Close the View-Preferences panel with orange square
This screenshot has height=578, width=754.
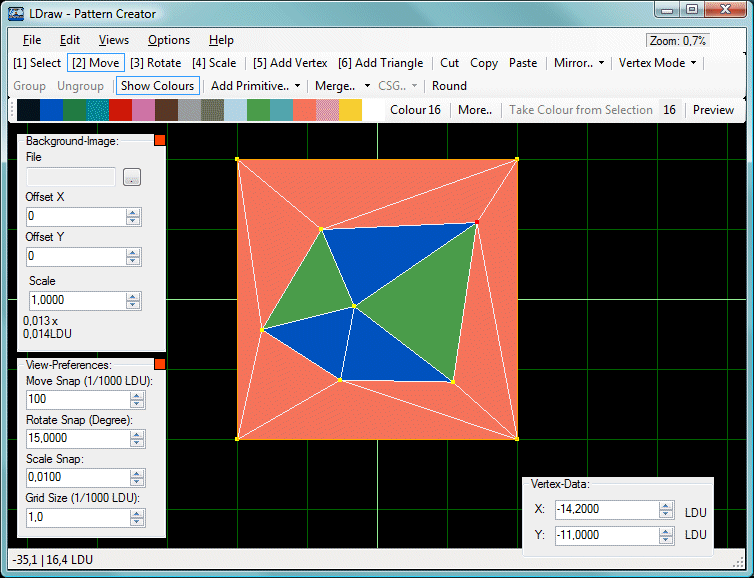click(x=160, y=364)
